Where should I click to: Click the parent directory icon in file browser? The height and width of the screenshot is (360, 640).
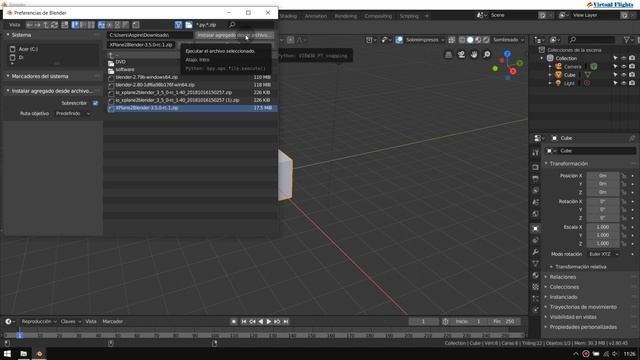pyautogui.click(x=46, y=25)
